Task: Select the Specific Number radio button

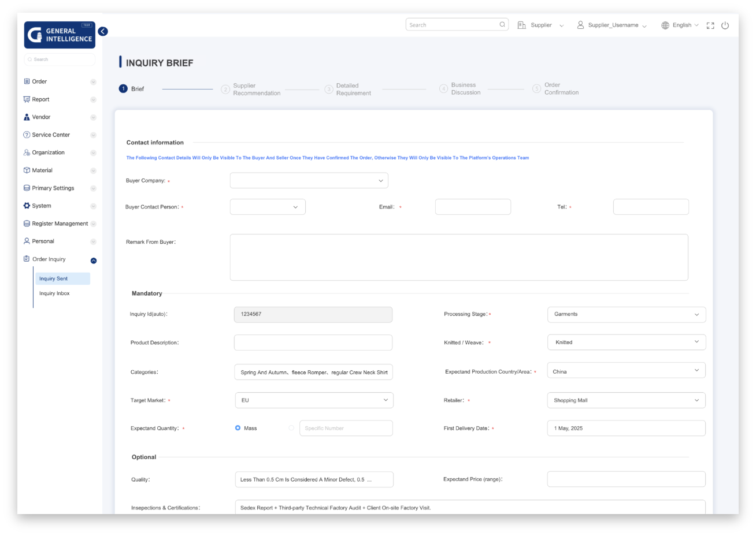Action: [x=291, y=428]
